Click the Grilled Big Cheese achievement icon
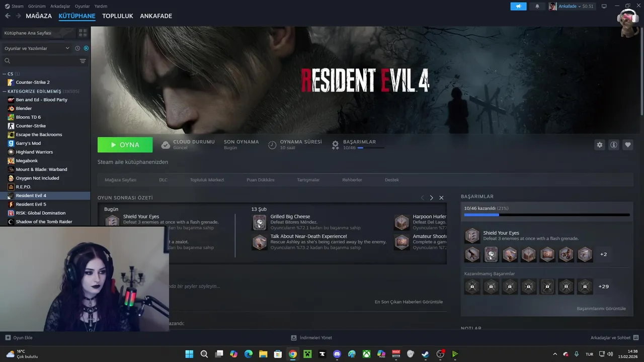This screenshot has height=362, width=644. pyautogui.click(x=260, y=222)
